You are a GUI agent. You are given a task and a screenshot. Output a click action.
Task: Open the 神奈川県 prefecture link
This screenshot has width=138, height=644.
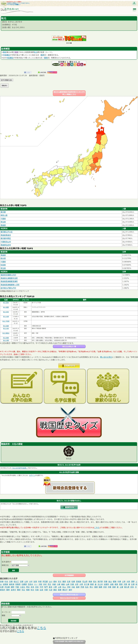[x=4, y=215]
